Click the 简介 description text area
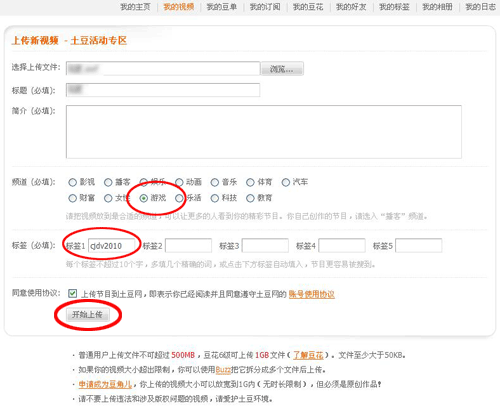The width and height of the screenshot is (500, 406). coord(264,132)
